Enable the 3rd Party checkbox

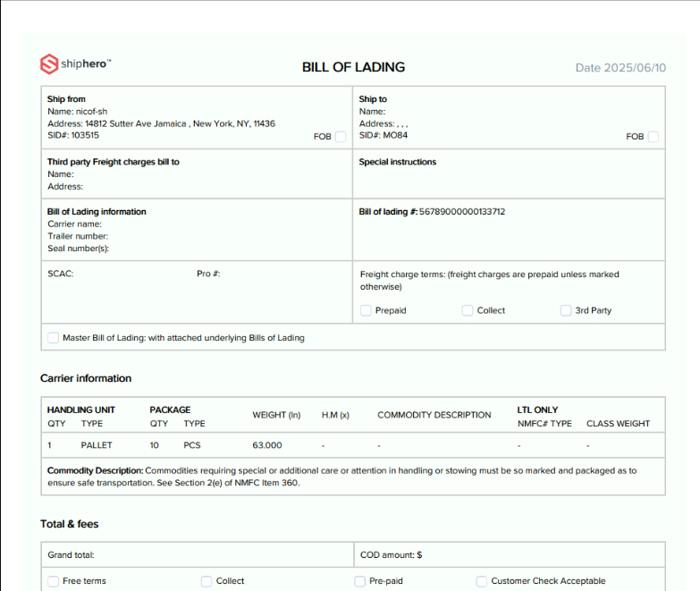[x=566, y=311]
